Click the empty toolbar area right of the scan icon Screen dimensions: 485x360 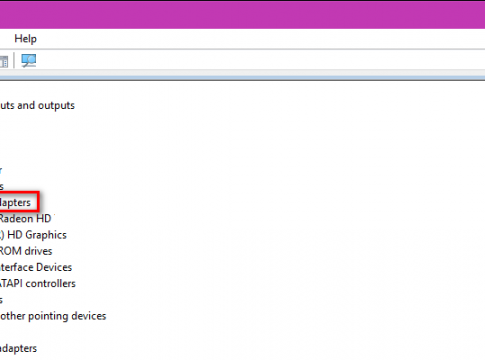tap(260, 61)
